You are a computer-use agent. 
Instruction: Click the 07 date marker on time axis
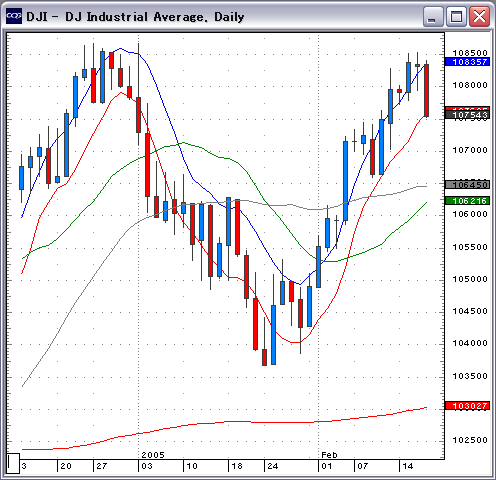[363, 466]
